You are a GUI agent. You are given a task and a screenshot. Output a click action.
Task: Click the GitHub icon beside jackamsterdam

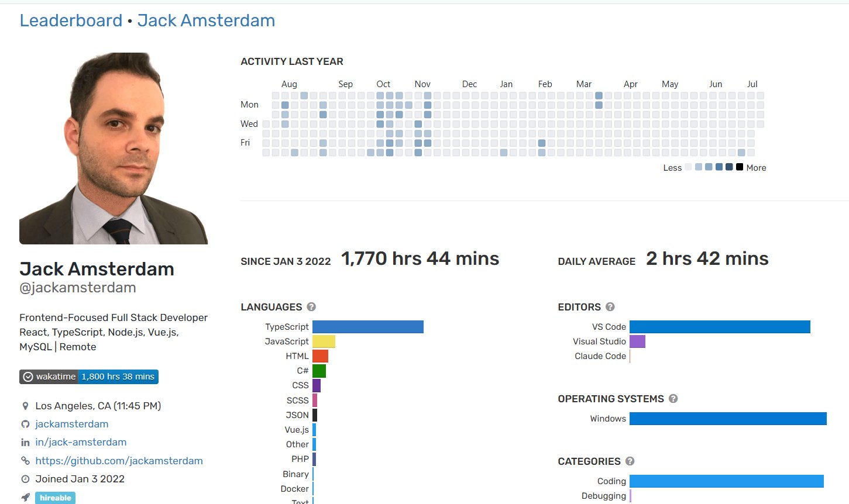[25, 424]
